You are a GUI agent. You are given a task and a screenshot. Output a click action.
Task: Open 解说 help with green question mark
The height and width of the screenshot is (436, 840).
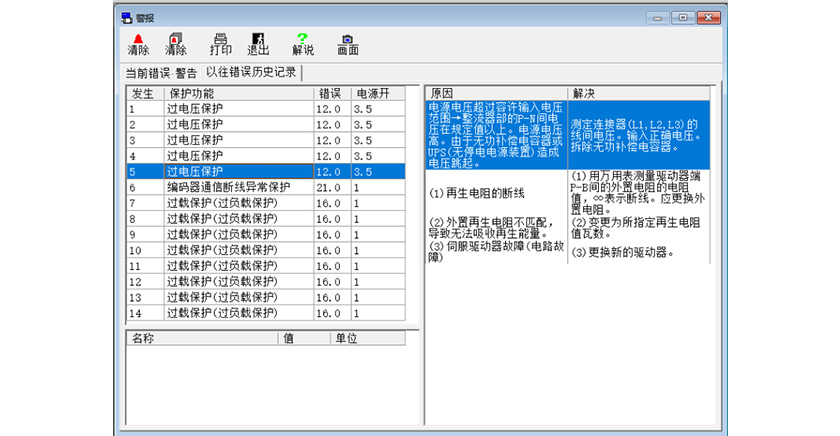(302, 41)
